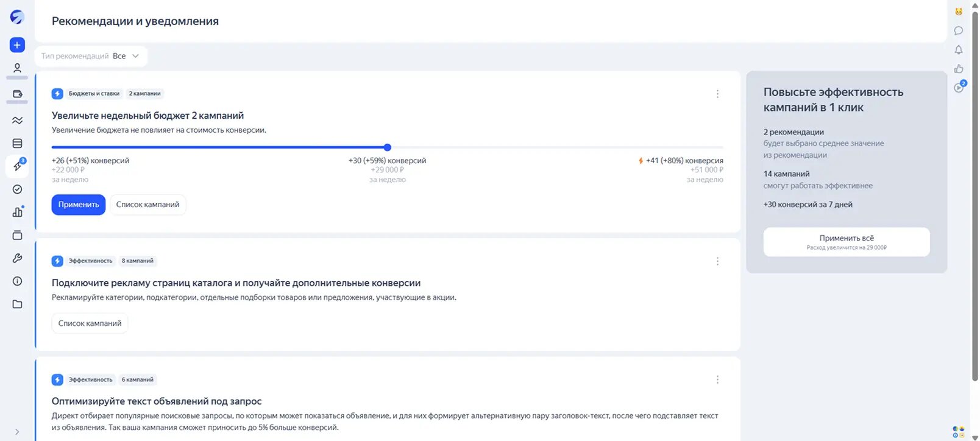Click the Yandex Direct logo icon
980x441 pixels.
17,17
